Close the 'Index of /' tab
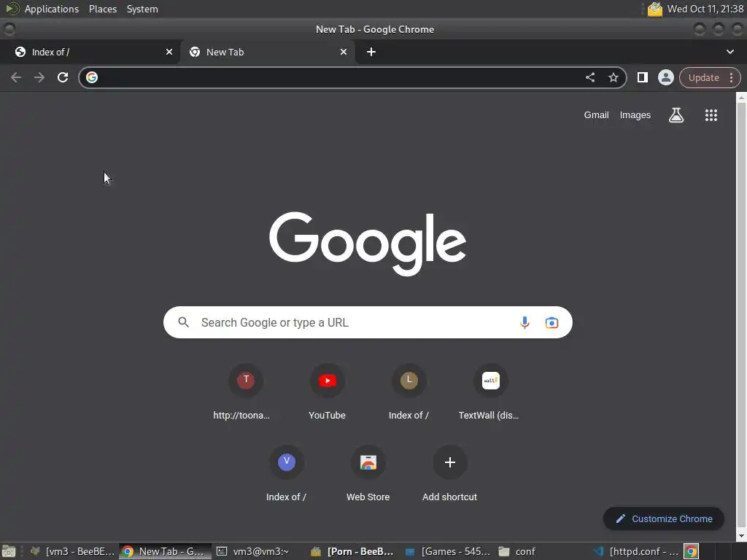The width and height of the screenshot is (747, 560). pos(169,52)
